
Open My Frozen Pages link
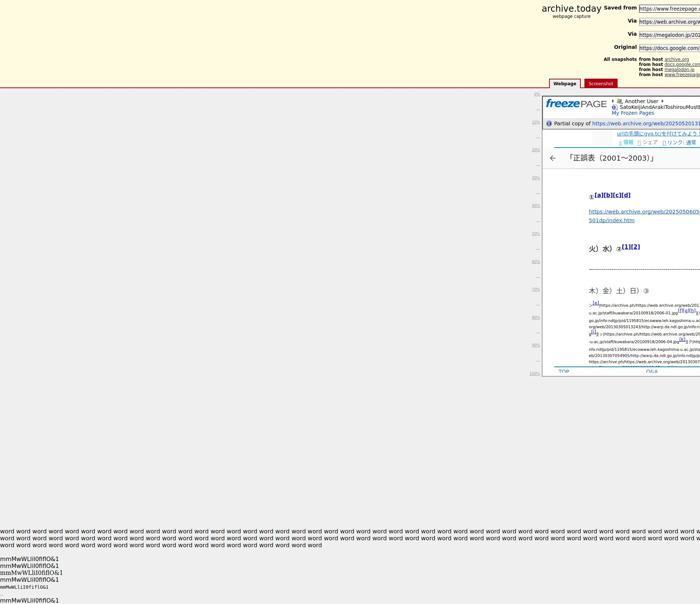633,113
